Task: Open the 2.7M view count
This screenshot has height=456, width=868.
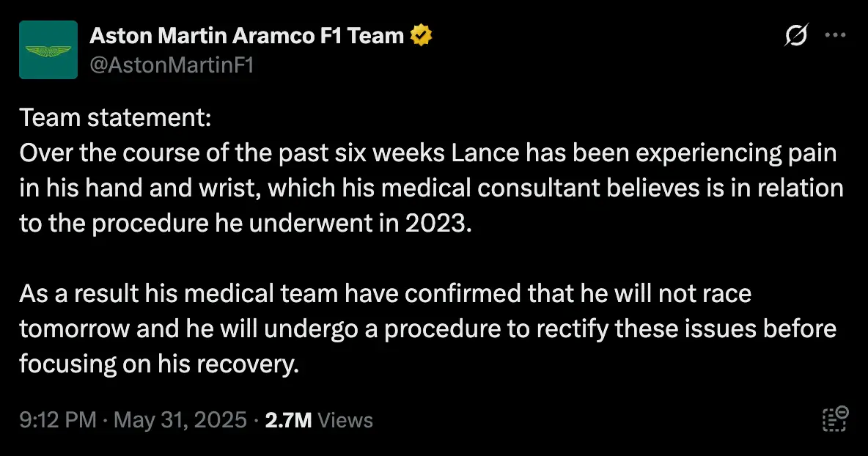Action: 288,420
